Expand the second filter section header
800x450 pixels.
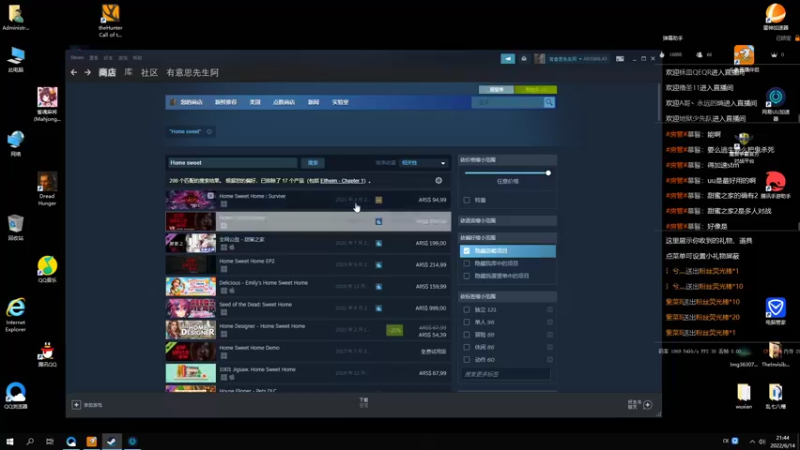[507, 221]
